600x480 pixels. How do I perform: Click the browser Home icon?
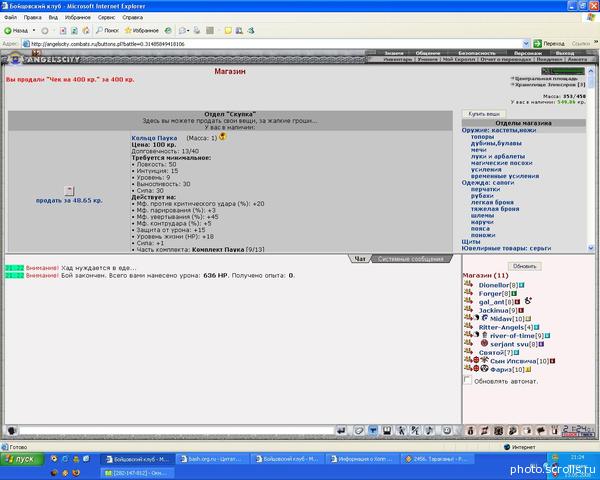(86, 31)
